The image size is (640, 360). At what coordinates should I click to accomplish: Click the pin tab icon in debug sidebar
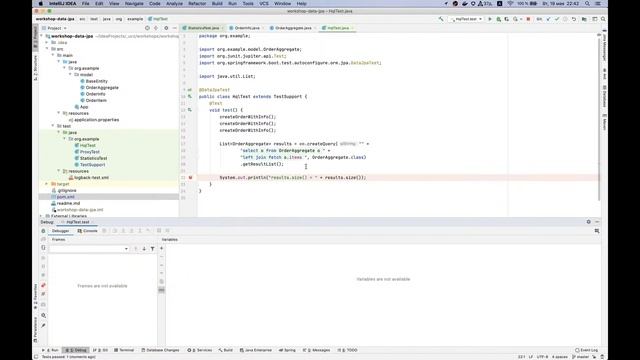43,326
